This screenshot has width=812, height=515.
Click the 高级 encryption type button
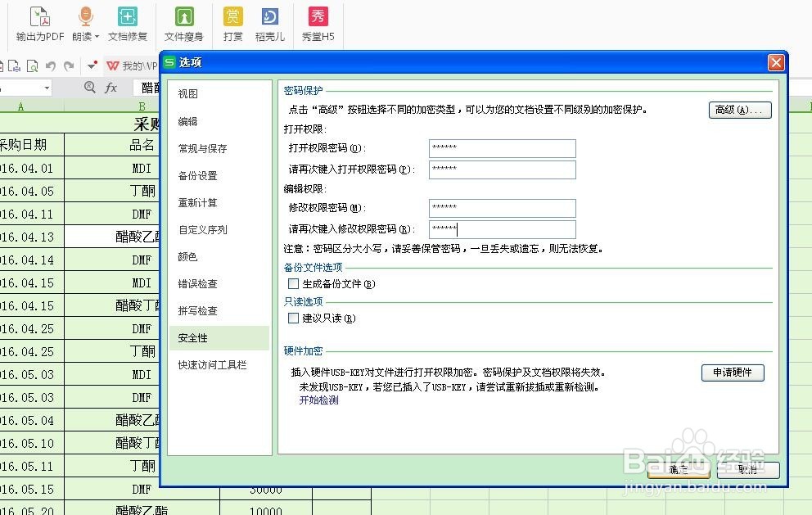point(739,111)
